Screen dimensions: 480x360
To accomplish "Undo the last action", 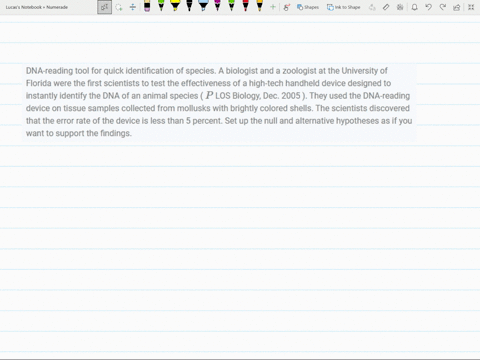I will 429,7.
